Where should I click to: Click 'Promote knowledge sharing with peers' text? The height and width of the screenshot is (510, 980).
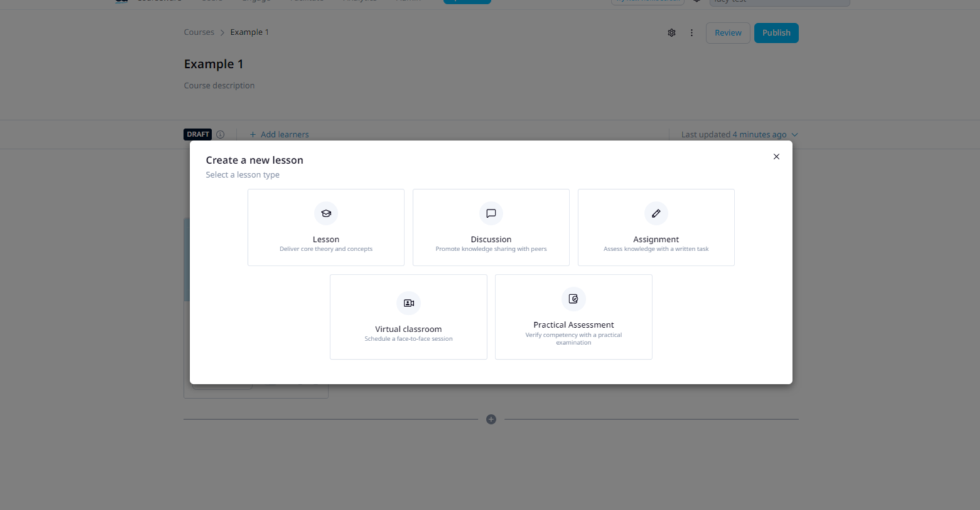491,249
